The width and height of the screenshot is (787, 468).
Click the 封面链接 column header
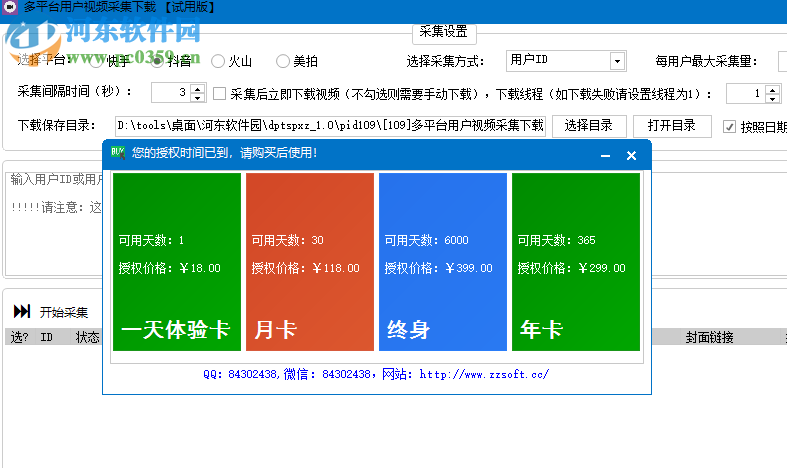click(x=710, y=337)
